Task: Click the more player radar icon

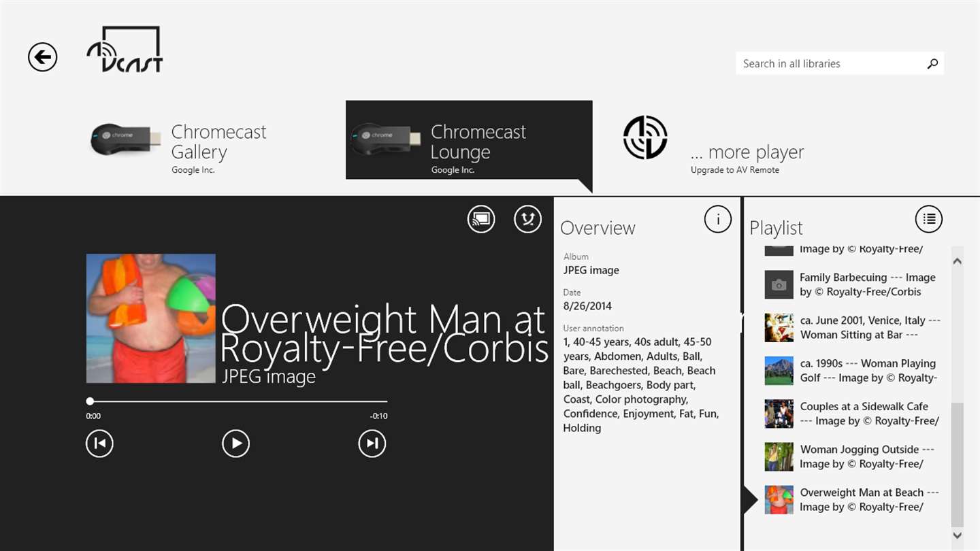Action: 645,137
